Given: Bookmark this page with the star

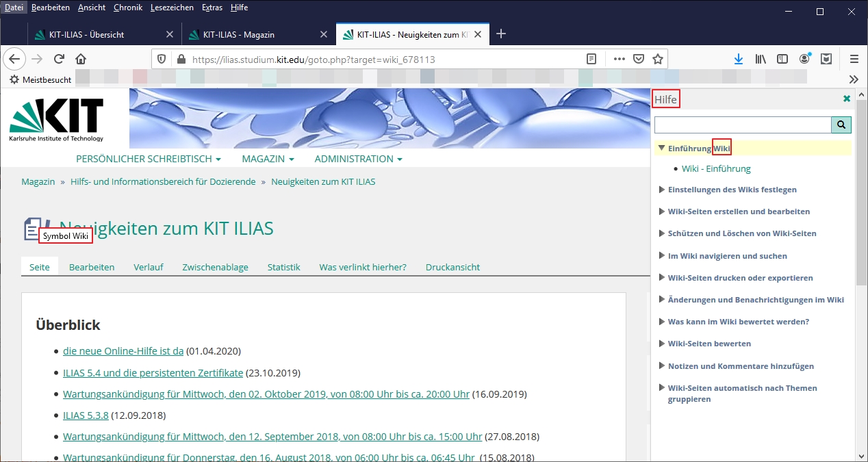Looking at the screenshot, I should coord(658,60).
